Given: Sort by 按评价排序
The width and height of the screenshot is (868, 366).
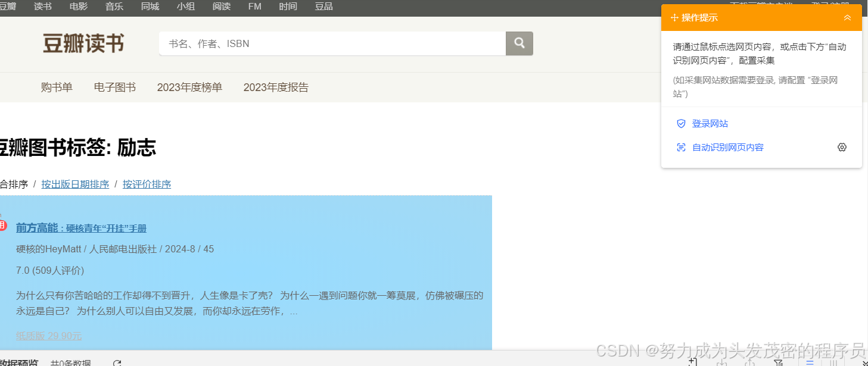Looking at the screenshot, I should 147,184.
